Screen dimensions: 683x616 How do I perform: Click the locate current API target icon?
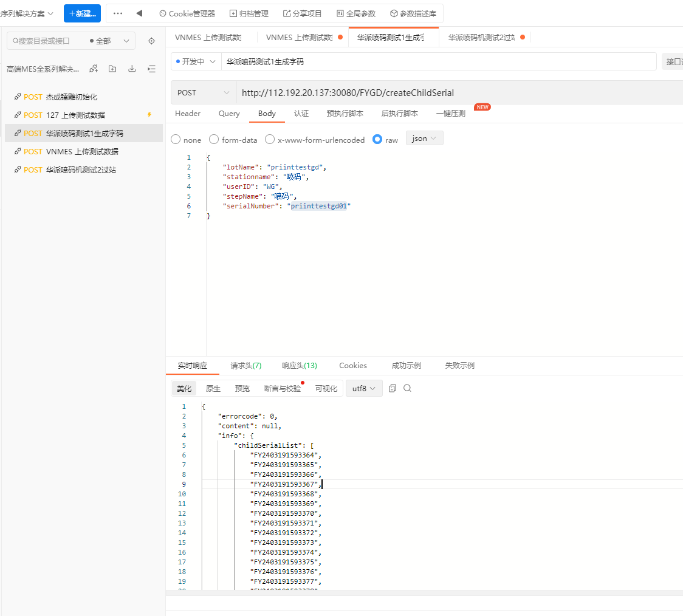tap(152, 41)
